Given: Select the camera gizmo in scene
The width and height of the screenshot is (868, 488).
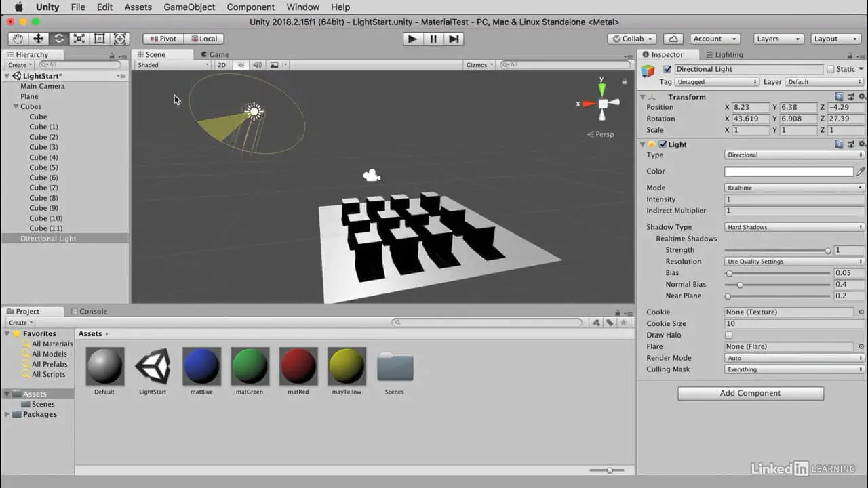Looking at the screenshot, I should pyautogui.click(x=371, y=176).
